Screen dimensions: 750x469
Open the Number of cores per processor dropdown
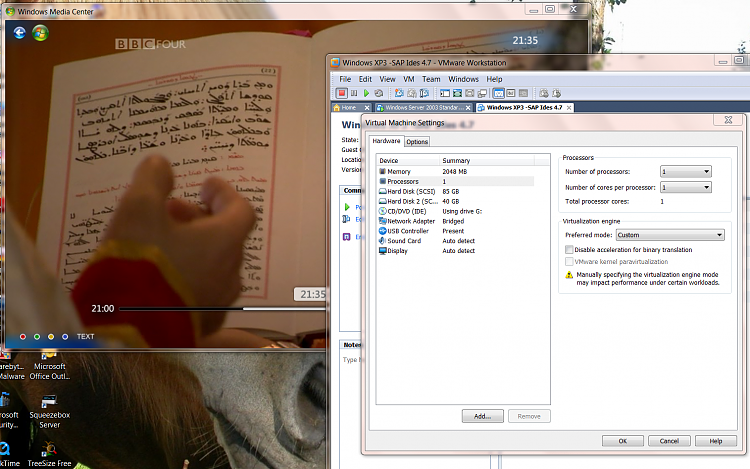686,187
